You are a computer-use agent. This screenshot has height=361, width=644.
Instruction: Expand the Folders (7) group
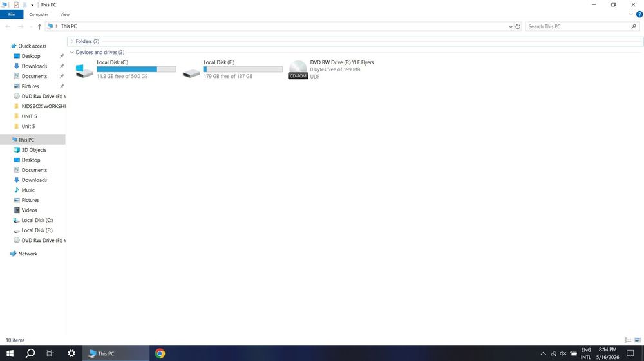pyautogui.click(x=72, y=41)
